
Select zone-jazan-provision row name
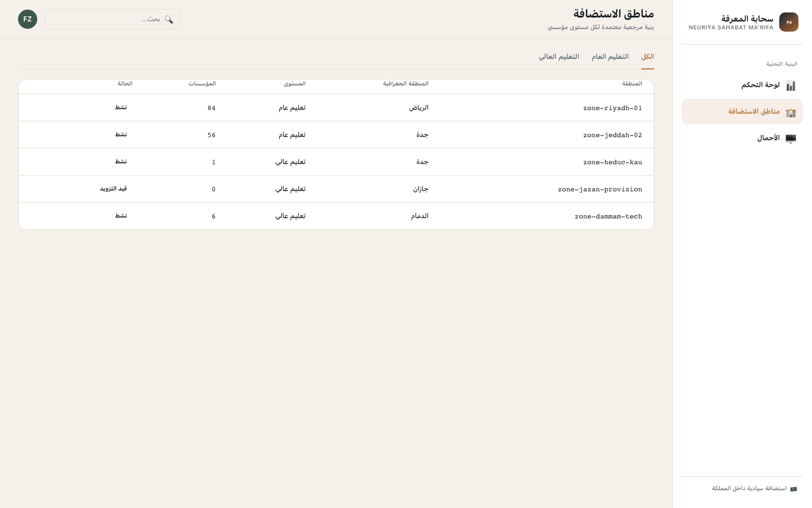coord(600,189)
